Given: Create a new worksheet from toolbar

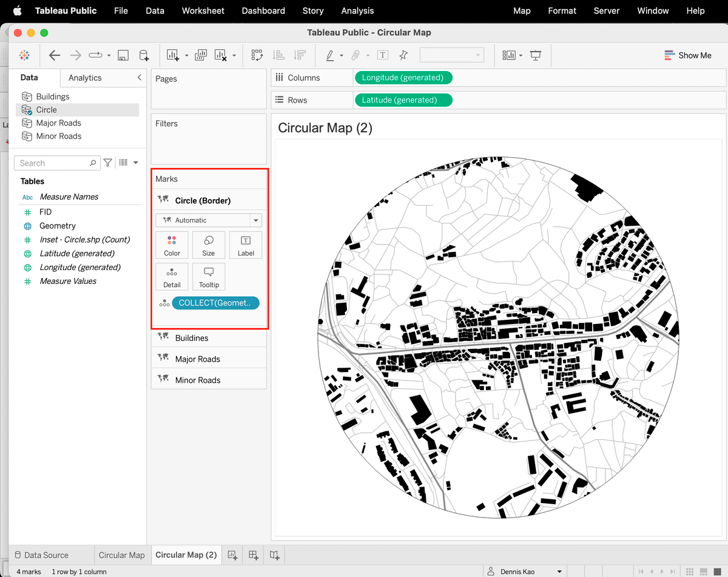Looking at the screenshot, I should coord(173,55).
